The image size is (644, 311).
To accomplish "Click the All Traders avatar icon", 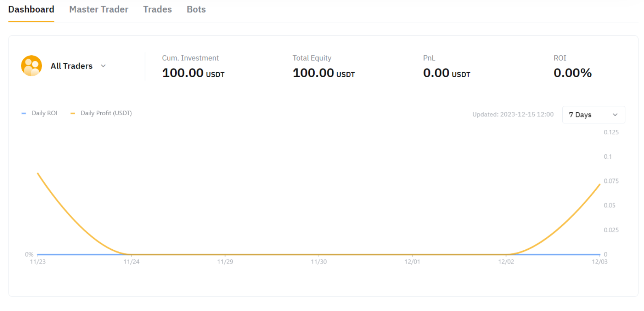I will coord(31,66).
